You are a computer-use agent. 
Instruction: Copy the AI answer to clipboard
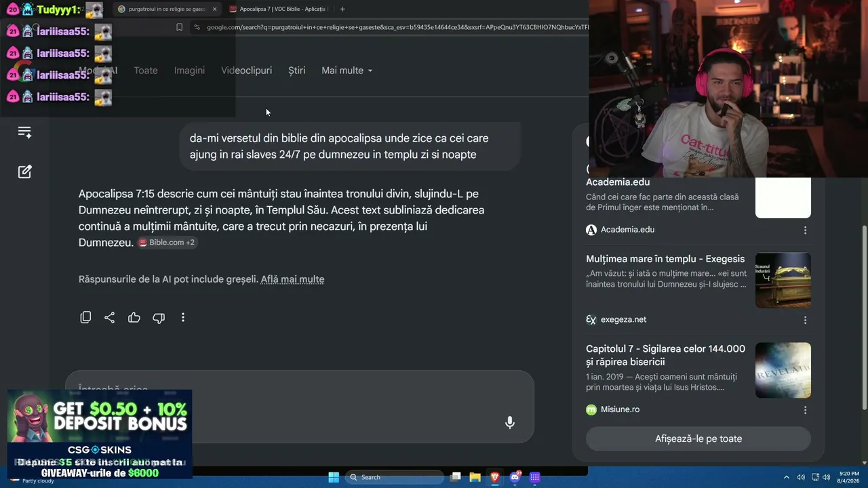click(85, 317)
